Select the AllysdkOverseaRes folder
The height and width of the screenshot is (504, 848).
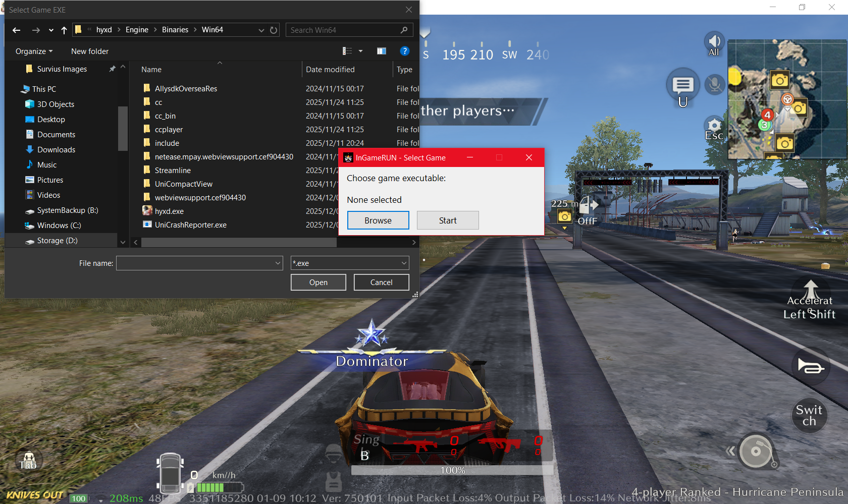click(186, 89)
